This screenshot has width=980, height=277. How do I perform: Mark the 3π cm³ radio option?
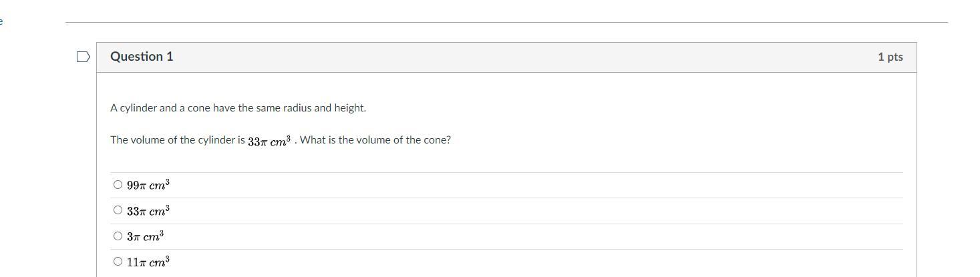pyautogui.click(x=118, y=236)
